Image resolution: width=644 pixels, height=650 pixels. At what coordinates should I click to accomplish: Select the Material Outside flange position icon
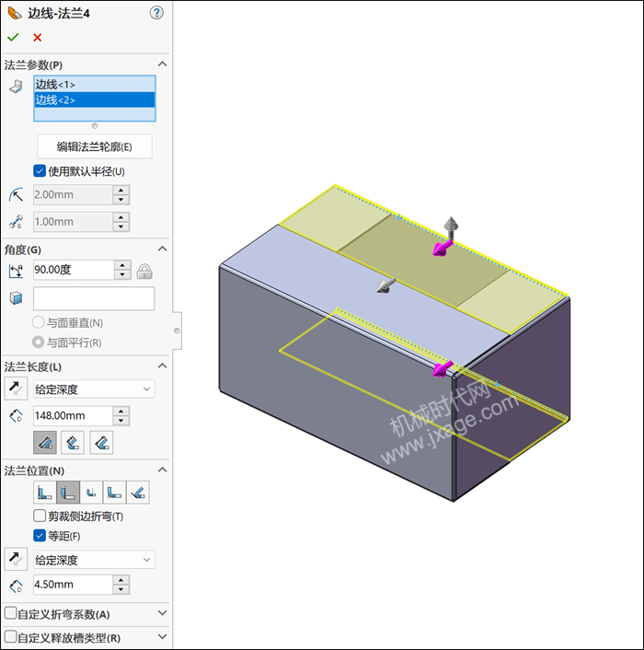[x=68, y=493]
